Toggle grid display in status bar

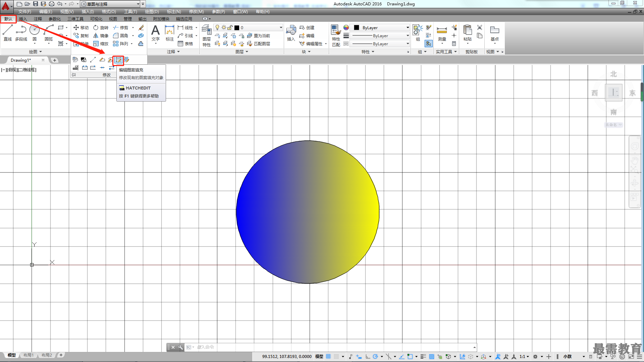pyautogui.click(x=328, y=356)
